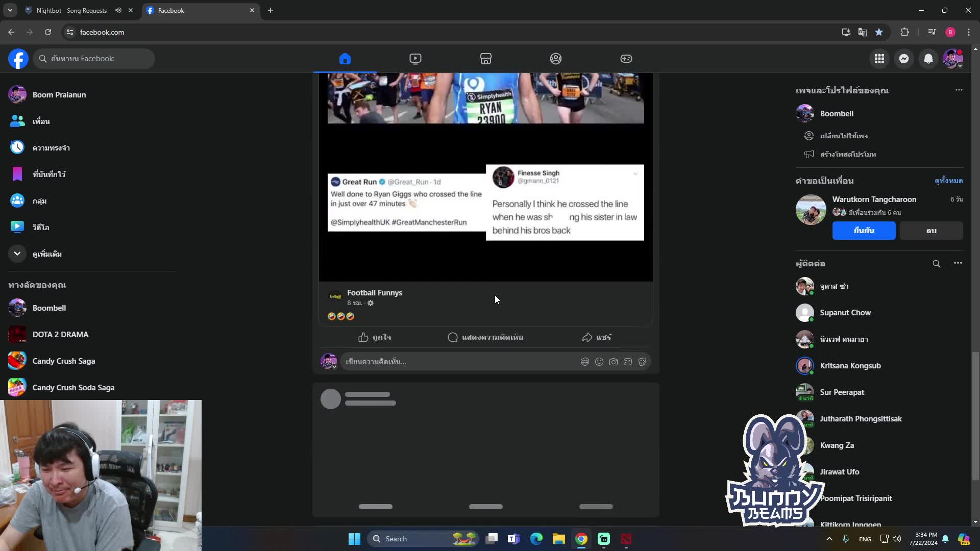Open Friends in left sidebar
The image size is (980, 551).
[x=92, y=121]
